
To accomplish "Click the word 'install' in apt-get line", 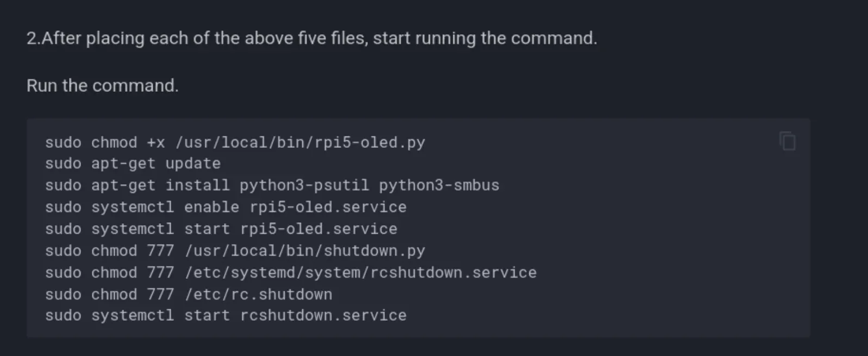I will [197, 185].
